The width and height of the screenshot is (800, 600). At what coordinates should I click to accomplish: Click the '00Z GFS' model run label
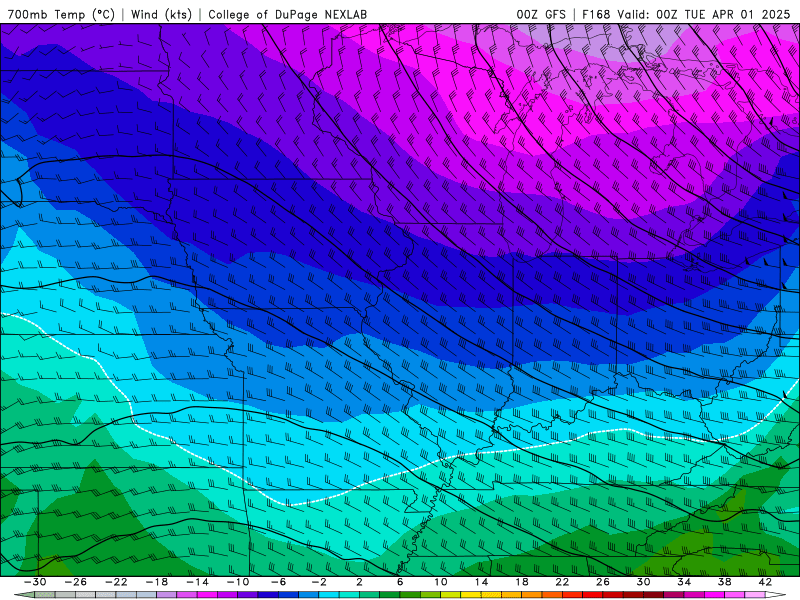click(541, 14)
